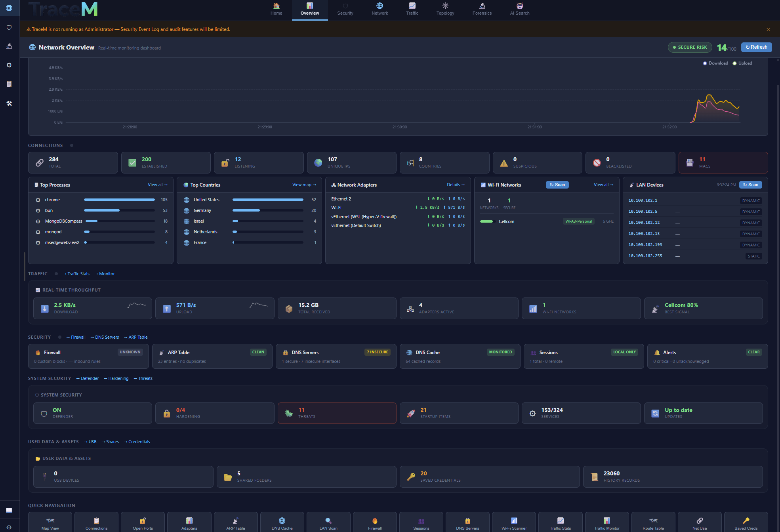
Task: Toggle the Download series in the chart legend
Action: click(715, 63)
